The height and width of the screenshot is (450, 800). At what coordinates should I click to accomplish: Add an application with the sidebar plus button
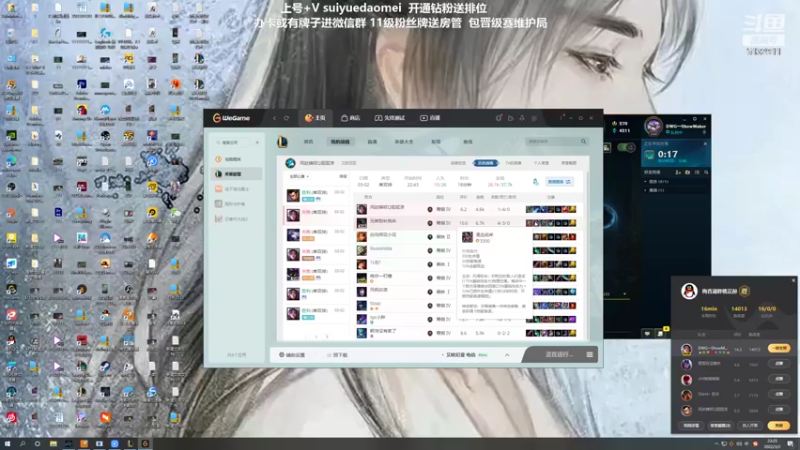tap(257, 142)
